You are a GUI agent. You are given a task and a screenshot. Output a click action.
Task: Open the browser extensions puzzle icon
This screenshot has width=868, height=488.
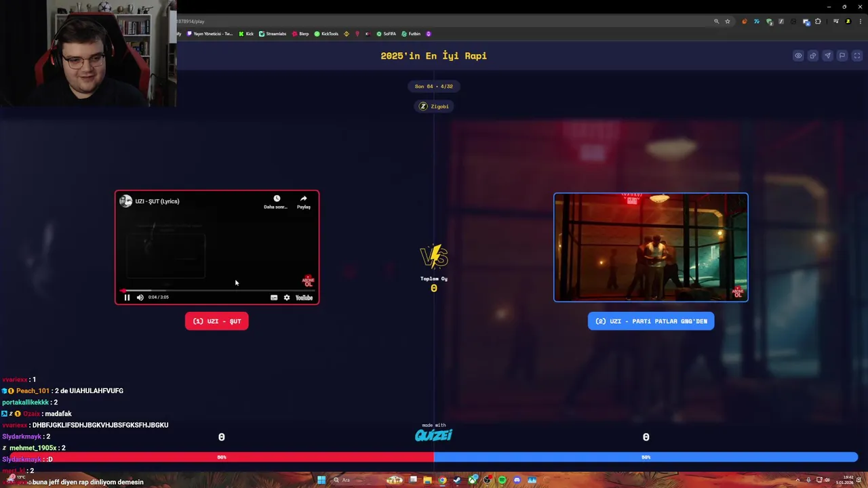(x=818, y=22)
